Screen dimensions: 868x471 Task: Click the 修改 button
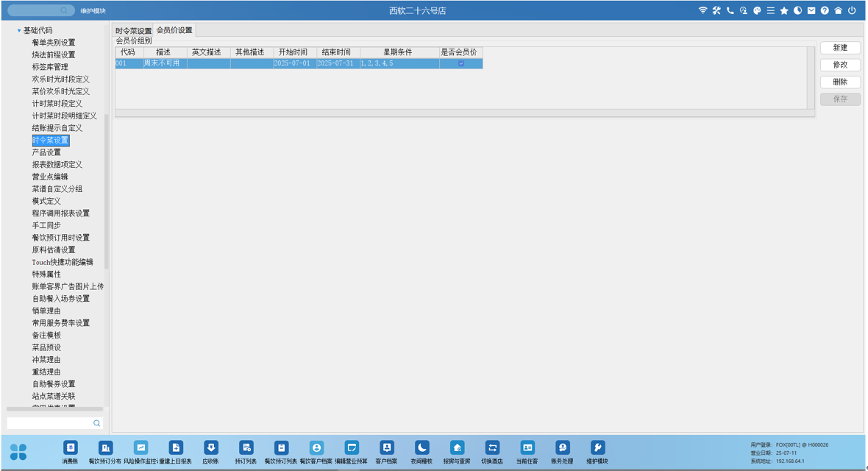840,65
